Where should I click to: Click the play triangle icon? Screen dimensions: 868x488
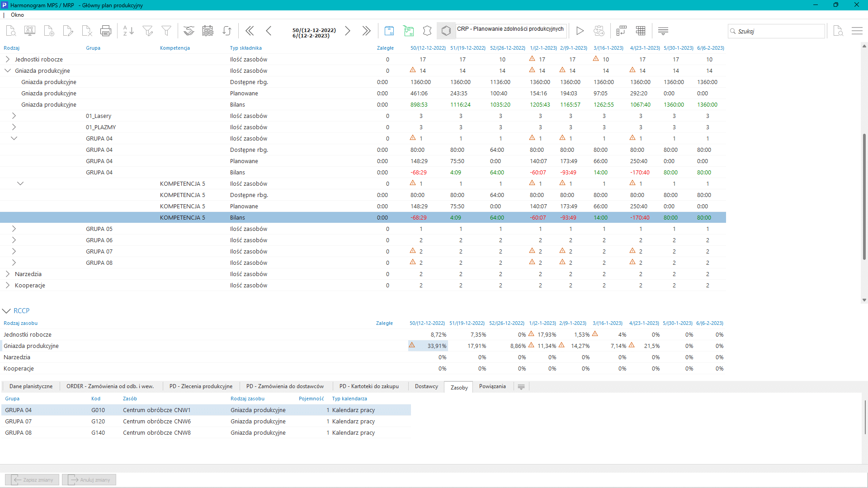pos(580,31)
